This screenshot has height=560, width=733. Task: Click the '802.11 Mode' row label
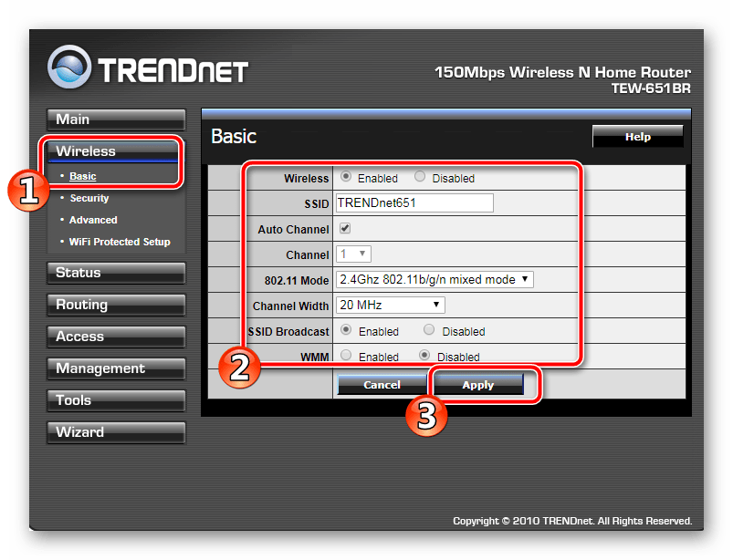point(297,280)
